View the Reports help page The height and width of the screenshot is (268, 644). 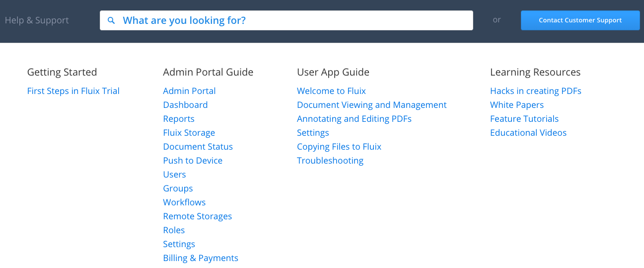point(178,119)
